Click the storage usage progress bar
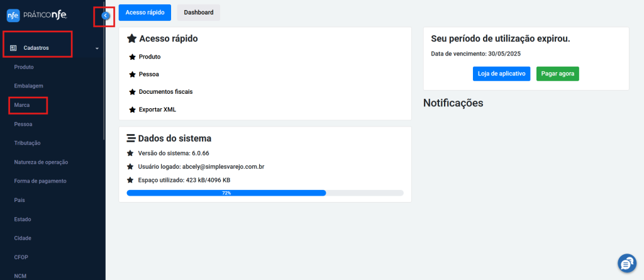The image size is (644, 280). [265, 193]
